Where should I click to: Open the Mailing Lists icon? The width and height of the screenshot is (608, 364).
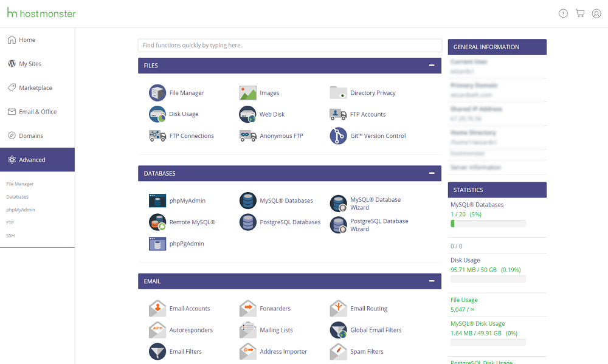248,330
